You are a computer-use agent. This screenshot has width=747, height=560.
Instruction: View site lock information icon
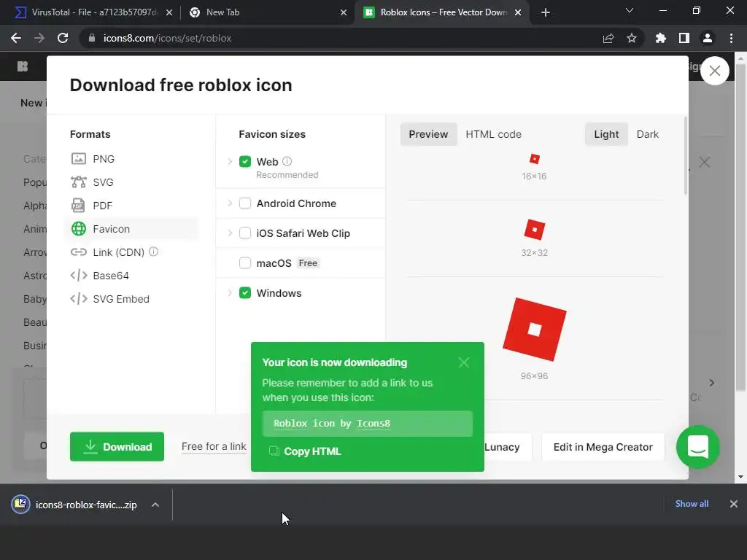(92, 38)
